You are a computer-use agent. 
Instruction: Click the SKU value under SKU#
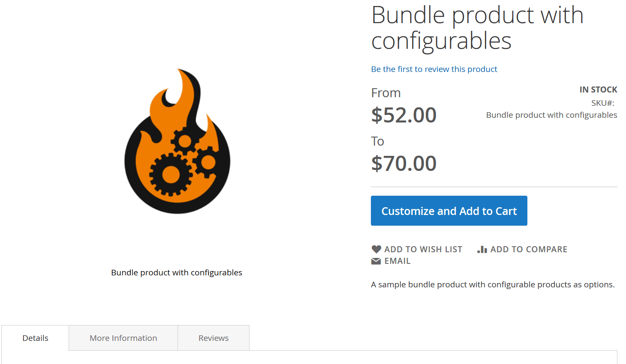(x=551, y=115)
